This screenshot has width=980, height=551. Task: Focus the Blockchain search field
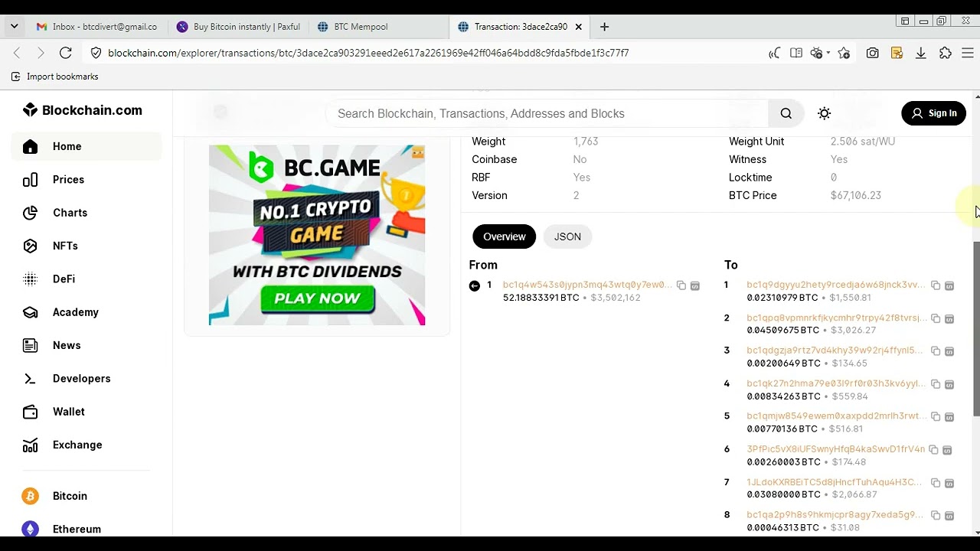click(x=547, y=113)
